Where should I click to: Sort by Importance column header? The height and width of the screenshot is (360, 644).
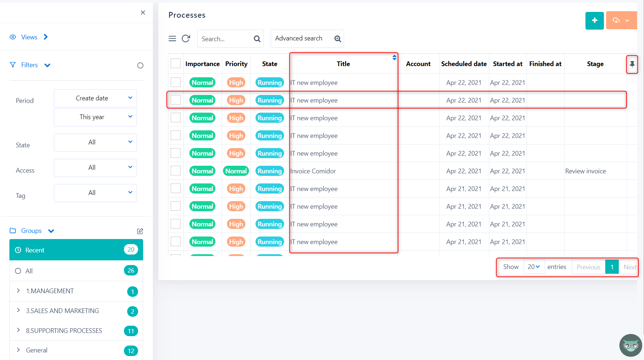(x=202, y=64)
